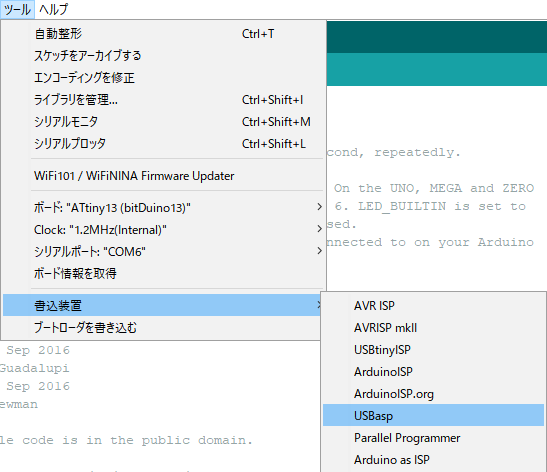Viewport: 547px width, 472px height.
Task: Click 'le code is in the public domain.' line
Action: click(x=126, y=441)
